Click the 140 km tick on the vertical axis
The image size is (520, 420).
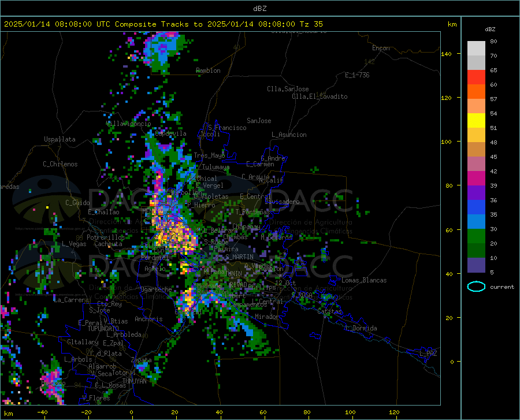click(x=447, y=54)
